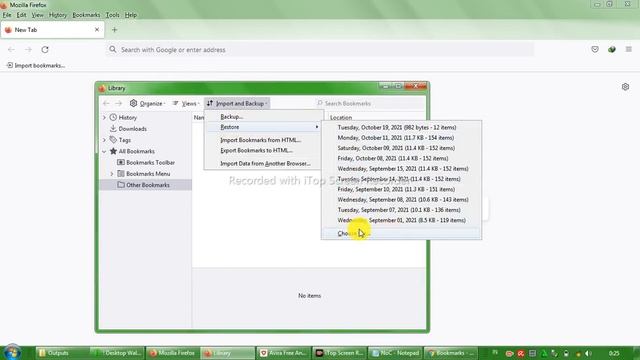Click the extension icon beside Pocket

[611, 49]
